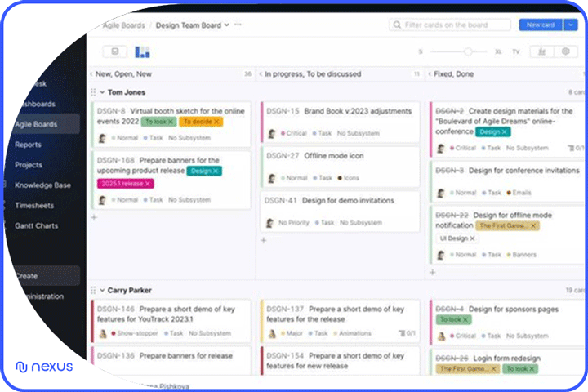The height and width of the screenshot is (392, 588).
Task: Switch to the board chart view icon
Action: coord(143,52)
